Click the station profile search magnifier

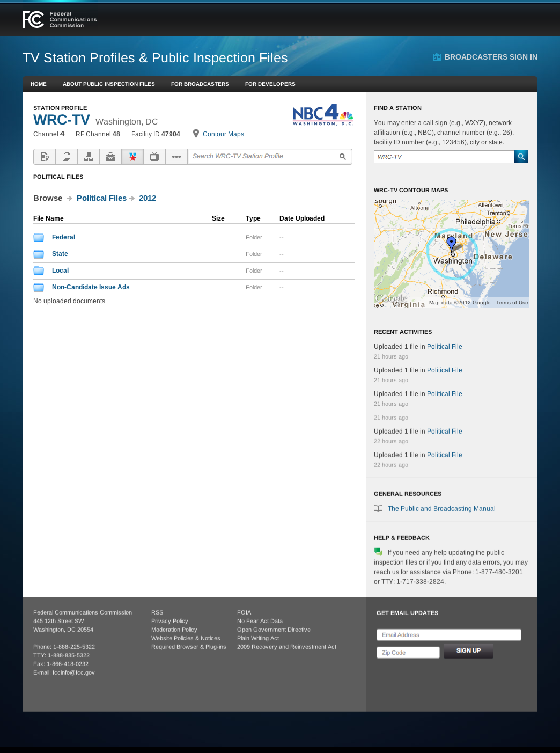point(343,157)
